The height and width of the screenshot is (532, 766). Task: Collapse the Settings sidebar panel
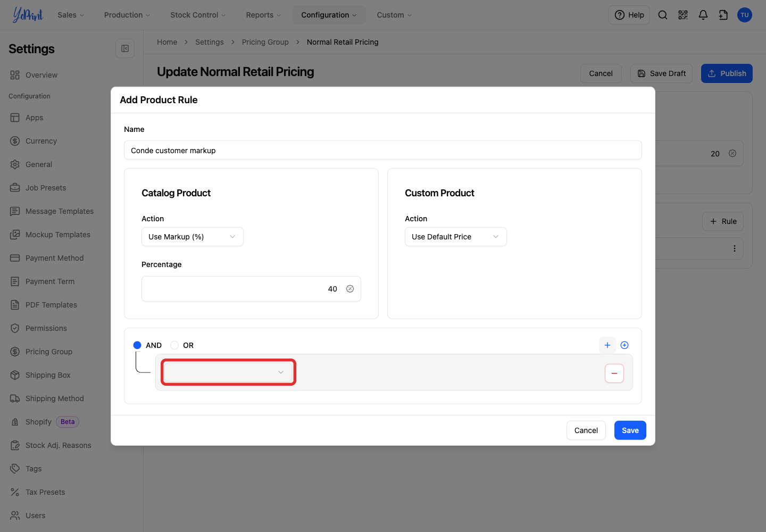pyautogui.click(x=125, y=48)
